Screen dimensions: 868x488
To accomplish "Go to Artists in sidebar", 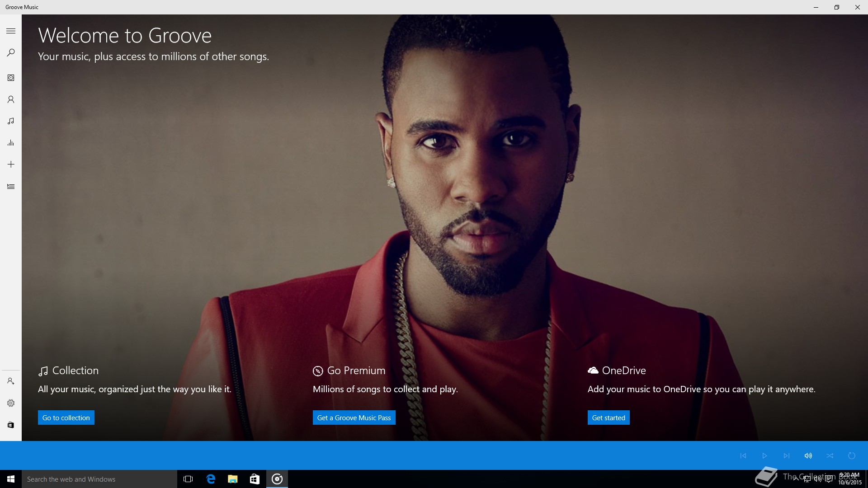I will [11, 99].
